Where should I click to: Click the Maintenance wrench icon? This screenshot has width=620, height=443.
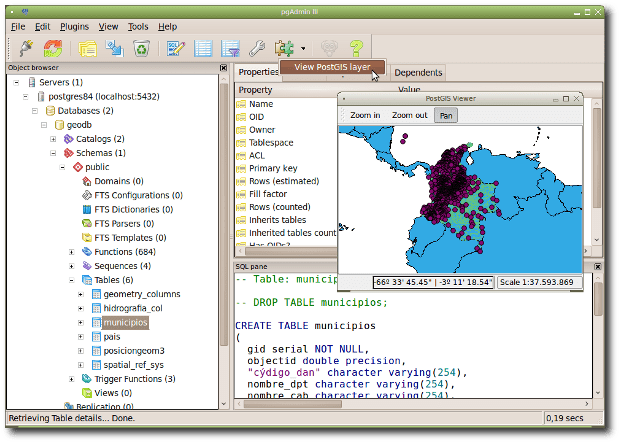(257, 48)
